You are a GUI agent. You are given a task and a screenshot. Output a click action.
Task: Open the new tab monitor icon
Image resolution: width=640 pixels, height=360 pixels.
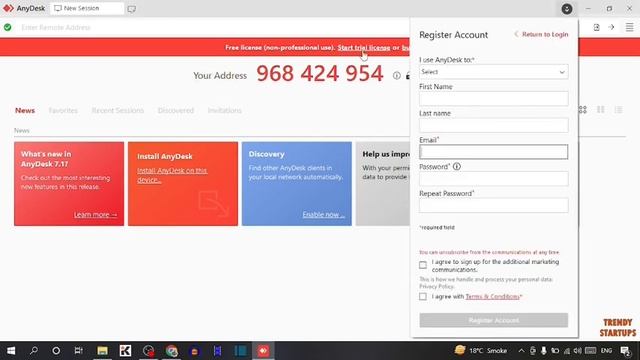131,9
